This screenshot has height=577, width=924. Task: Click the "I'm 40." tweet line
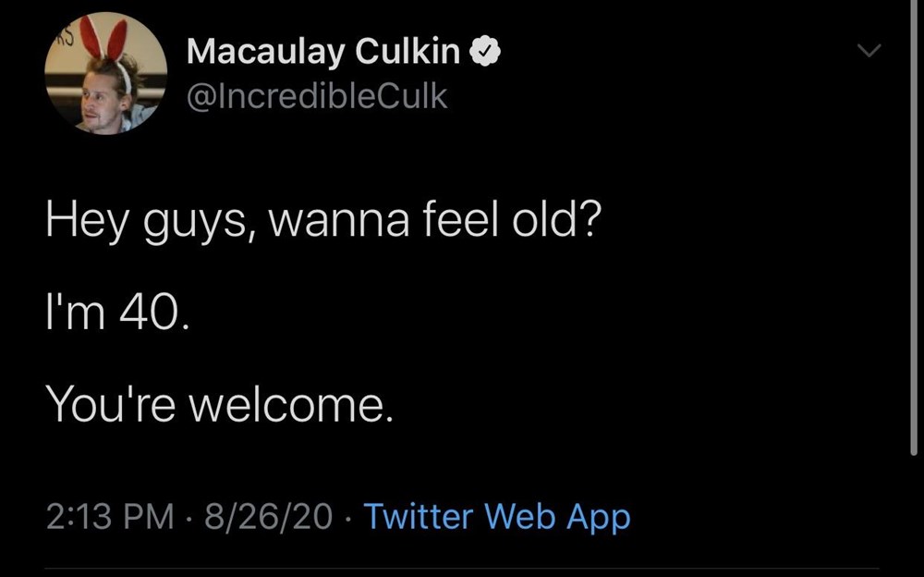[x=119, y=315]
